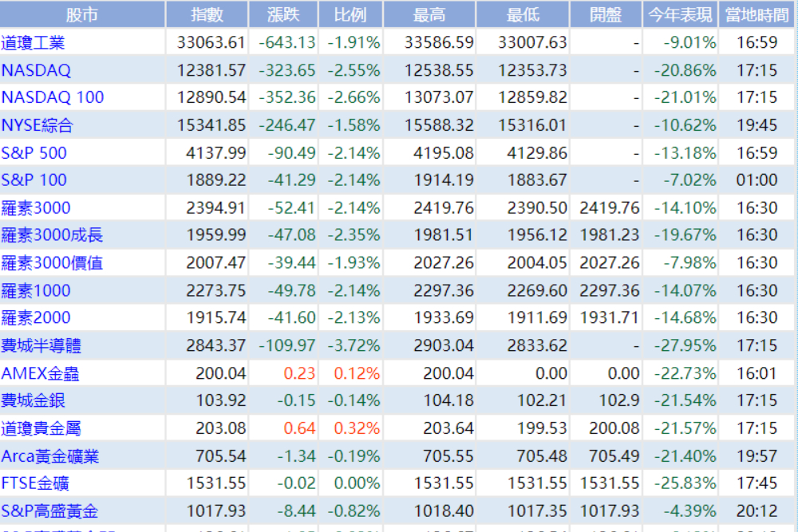Click the 漲跌 column header
Viewport: 798px width, 532px height.
pos(283,14)
